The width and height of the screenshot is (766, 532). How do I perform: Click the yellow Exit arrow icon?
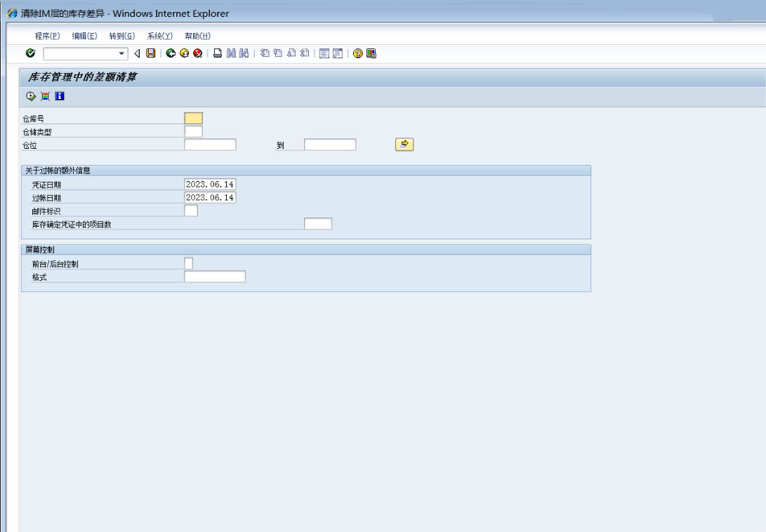[x=184, y=53]
